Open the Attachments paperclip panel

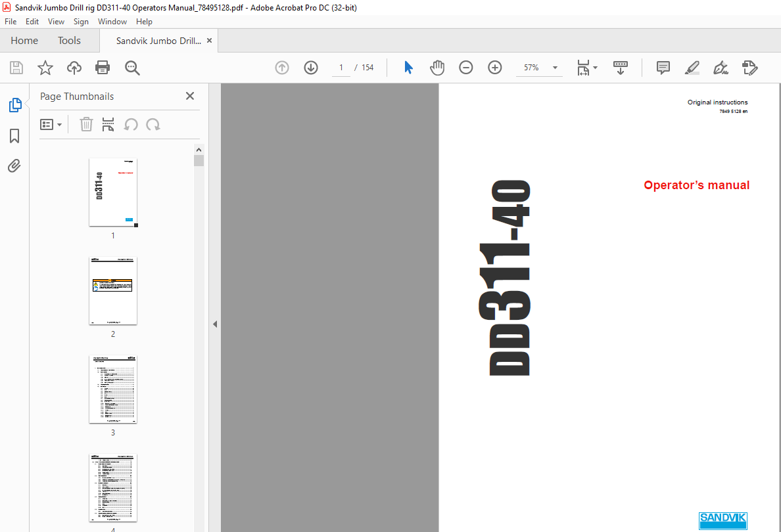click(14, 166)
